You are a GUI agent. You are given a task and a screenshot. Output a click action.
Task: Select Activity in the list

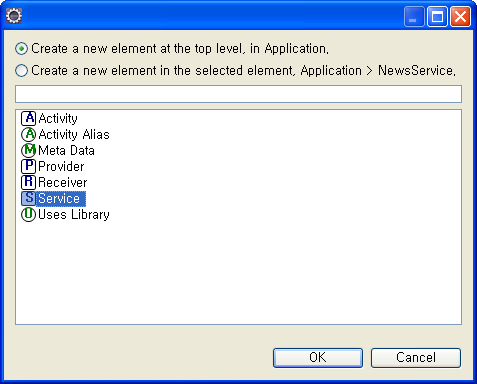58,118
